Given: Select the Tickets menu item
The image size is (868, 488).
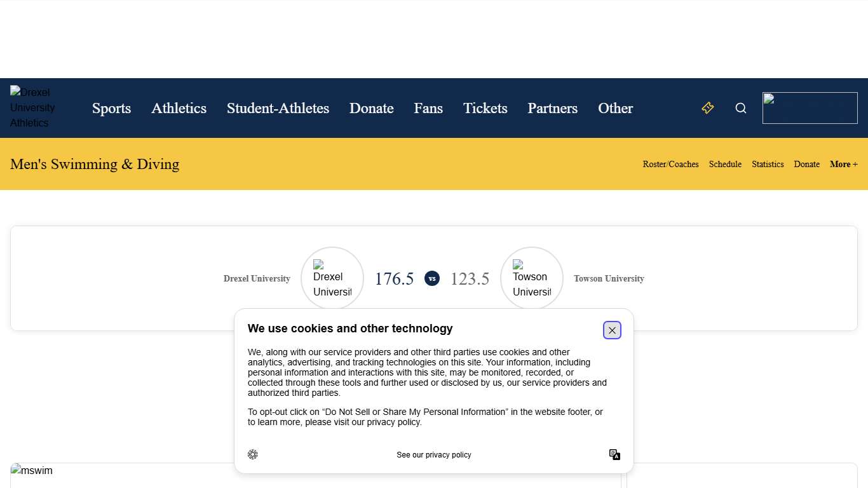Looking at the screenshot, I should [485, 108].
